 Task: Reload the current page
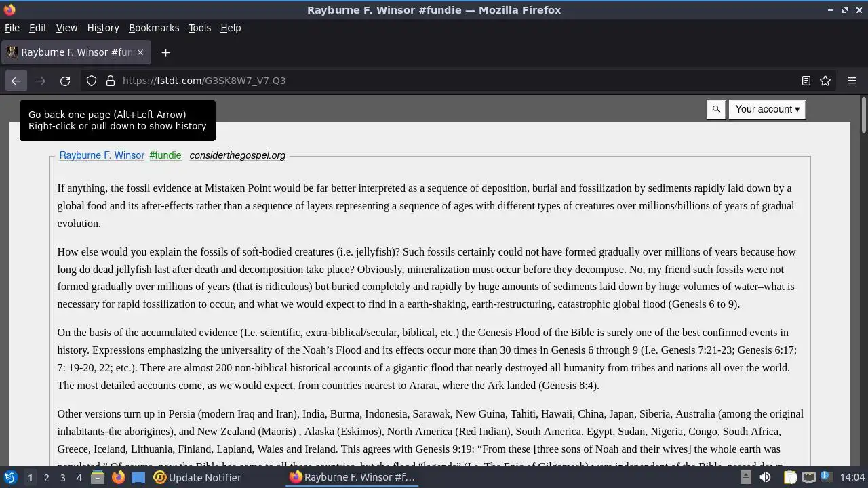(65, 81)
